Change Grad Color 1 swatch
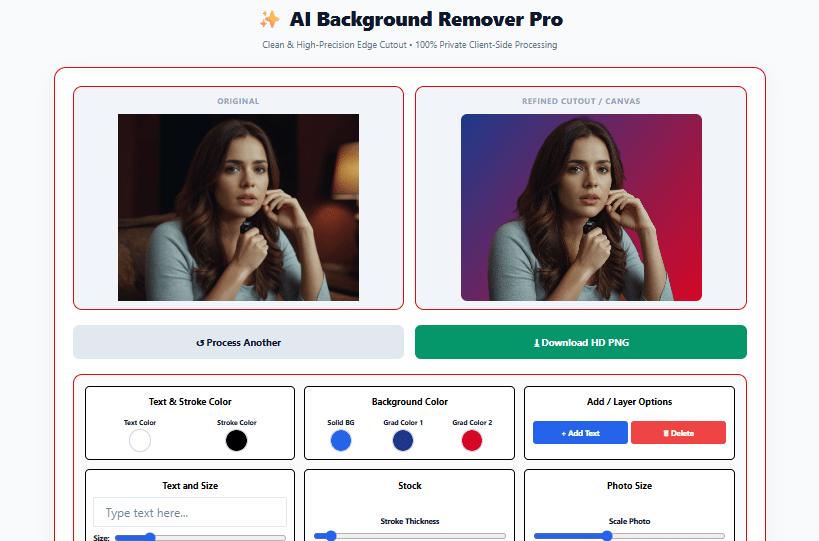This screenshot has width=819, height=541. tap(403, 441)
